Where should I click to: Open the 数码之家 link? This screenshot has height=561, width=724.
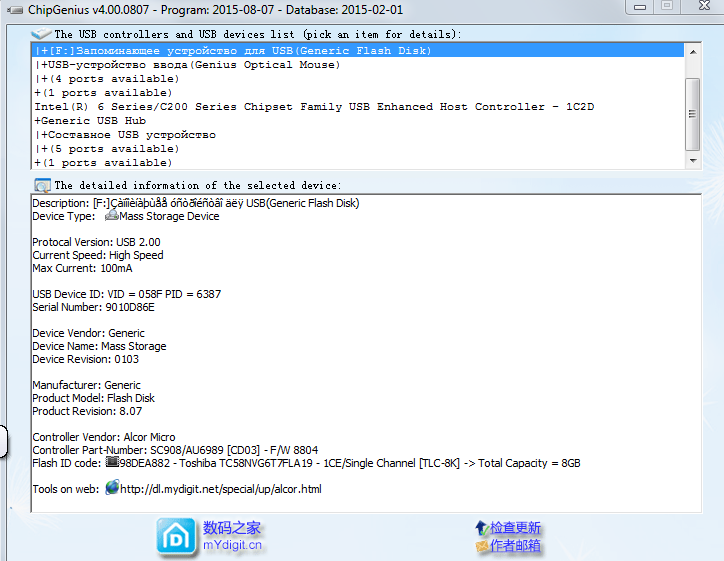(x=232, y=527)
